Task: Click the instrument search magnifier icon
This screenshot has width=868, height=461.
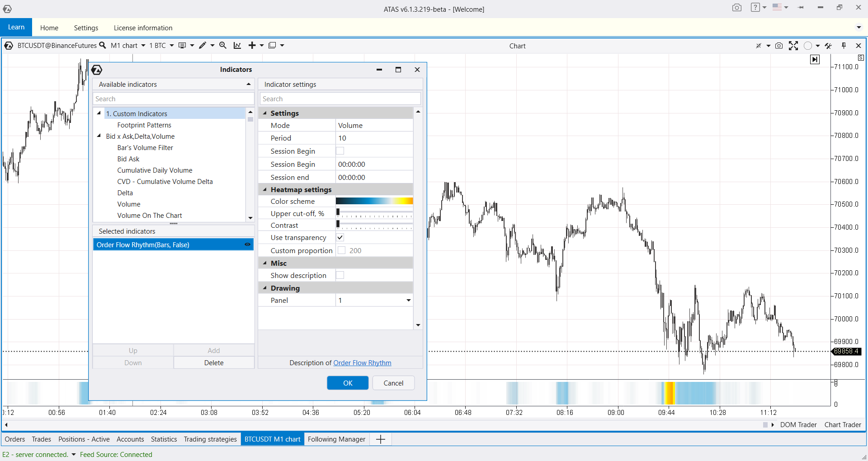Action: click(x=103, y=45)
